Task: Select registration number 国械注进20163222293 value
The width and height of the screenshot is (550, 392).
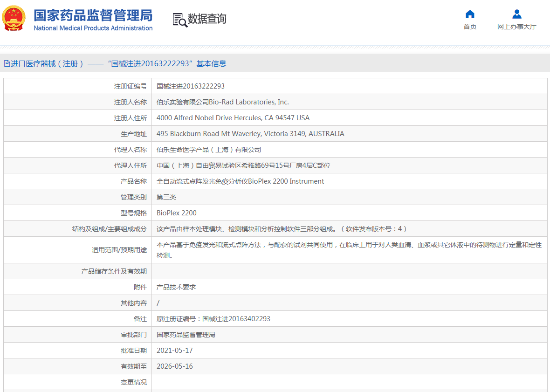Action: click(191, 86)
